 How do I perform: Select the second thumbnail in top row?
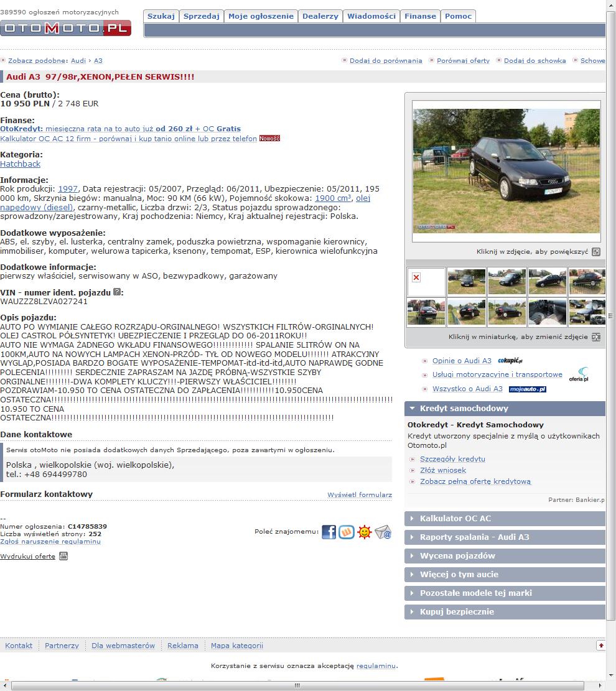point(467,282)
